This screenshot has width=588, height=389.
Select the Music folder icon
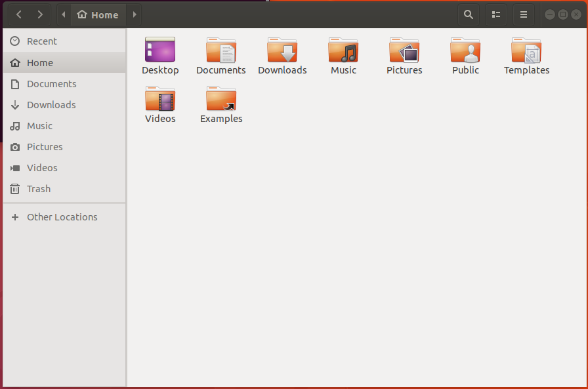click(x=343, y=49)
